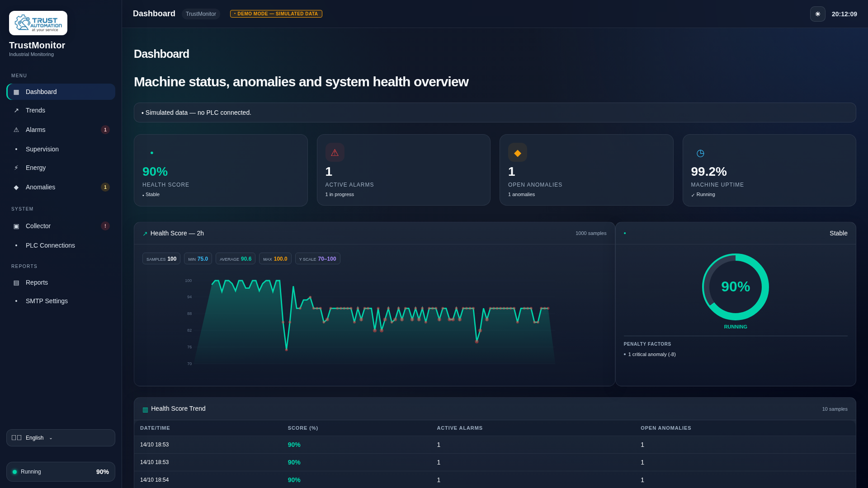
Task: Click the Trust Automation logo
Action: [x=38, y=23]
